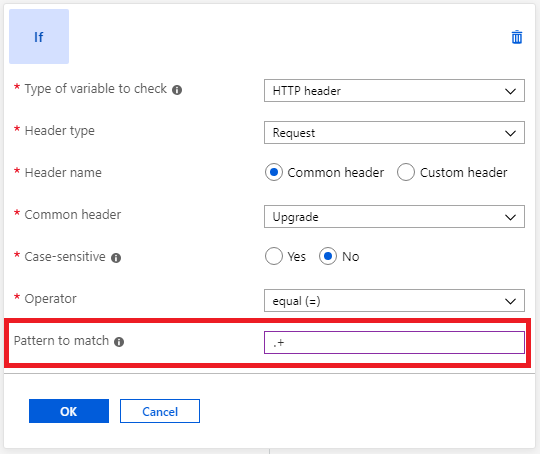
Task: Click the Operator label text
Action: tap(51, 299)
